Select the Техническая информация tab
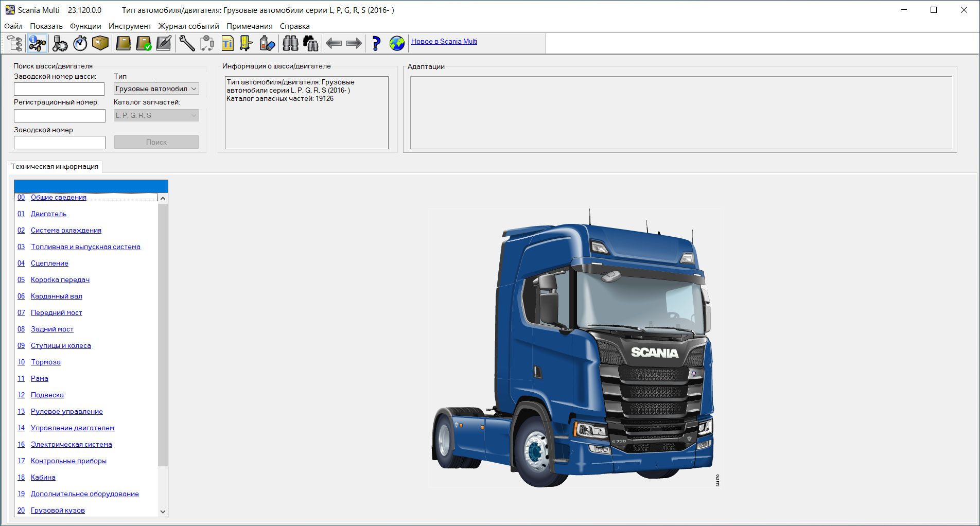 [x=55, y=167]
